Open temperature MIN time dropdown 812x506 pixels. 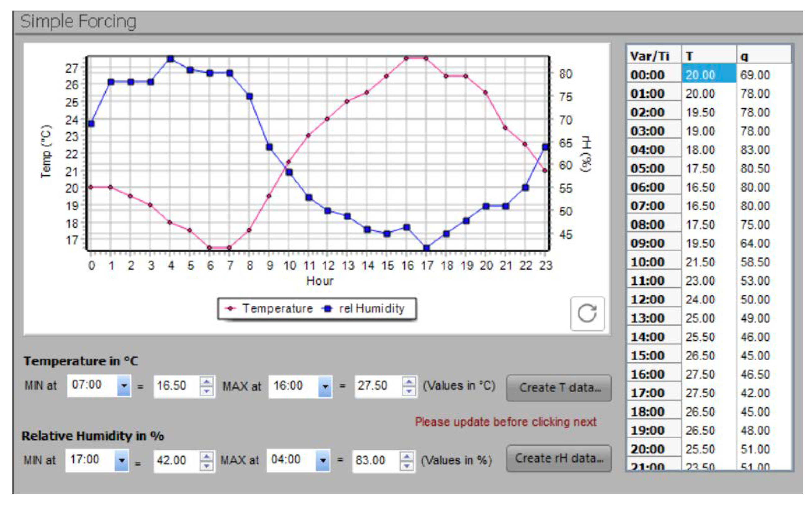[x=124, y=386]
